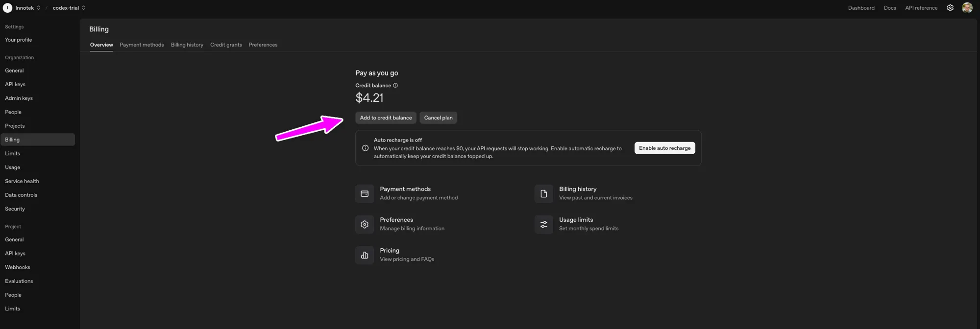Click 'View past and current invoices' text
Image resolution: width=980 pixels, height=329 pixels.
coord(596,198)
